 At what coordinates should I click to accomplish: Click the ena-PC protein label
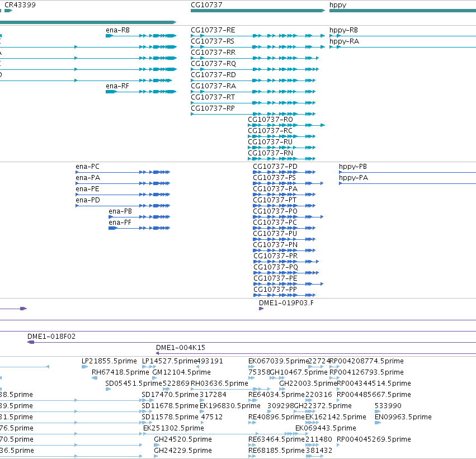[x=87, y=167]
